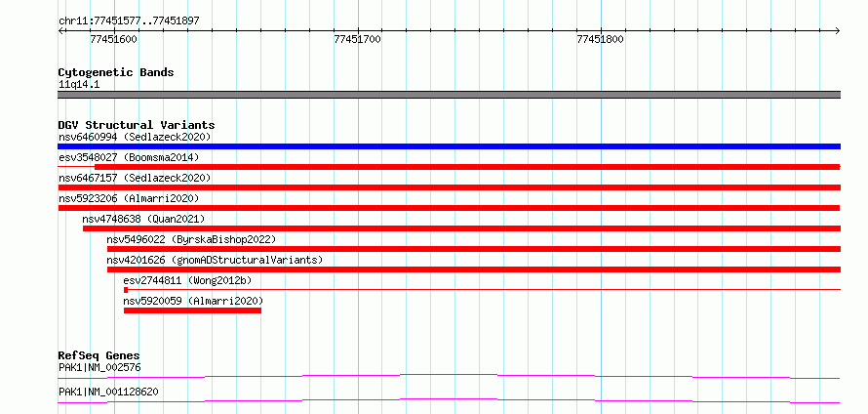Open variant esv3548027 (Boomsma2014) label
The width and height of the screenshot is (868, 414).
point(129,157)
